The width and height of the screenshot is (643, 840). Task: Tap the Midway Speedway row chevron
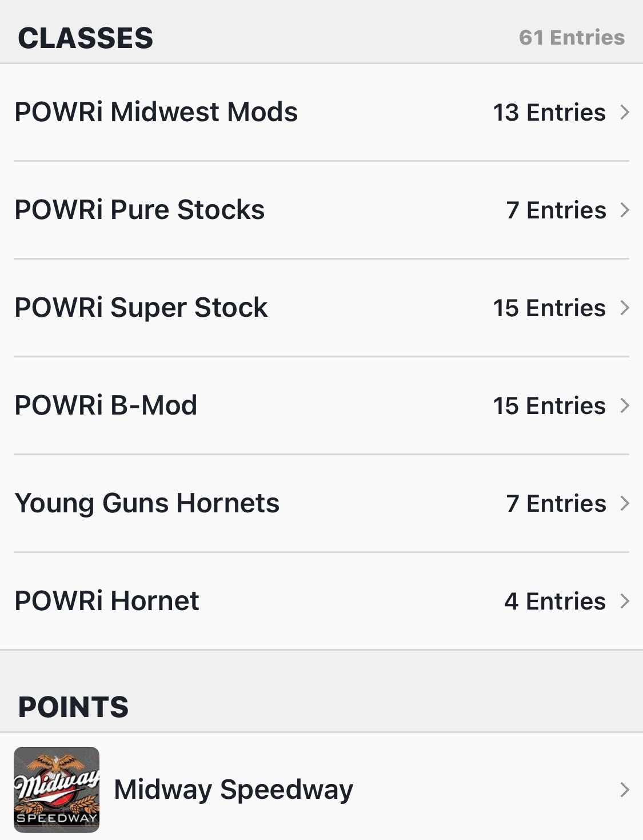[x=625, y=790]
